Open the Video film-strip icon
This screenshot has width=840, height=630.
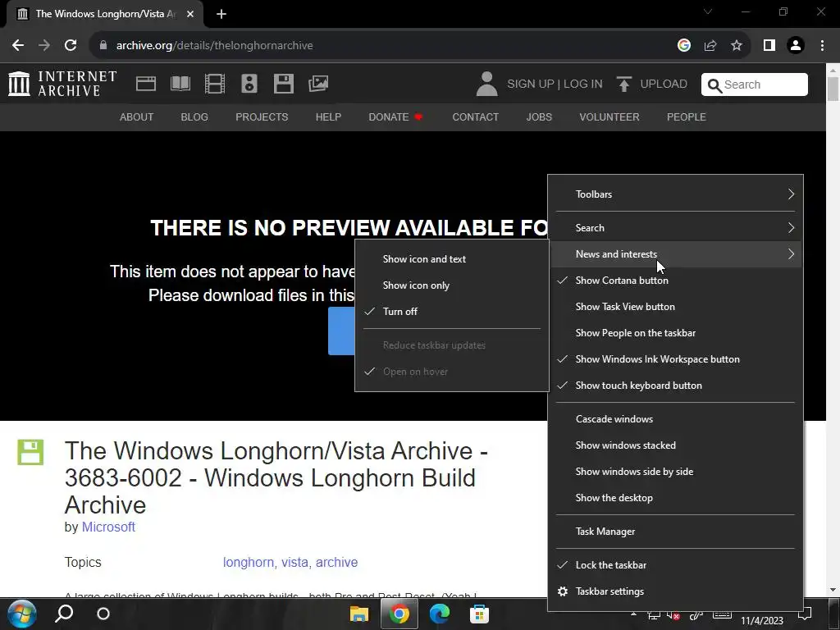tap(215, 84)
